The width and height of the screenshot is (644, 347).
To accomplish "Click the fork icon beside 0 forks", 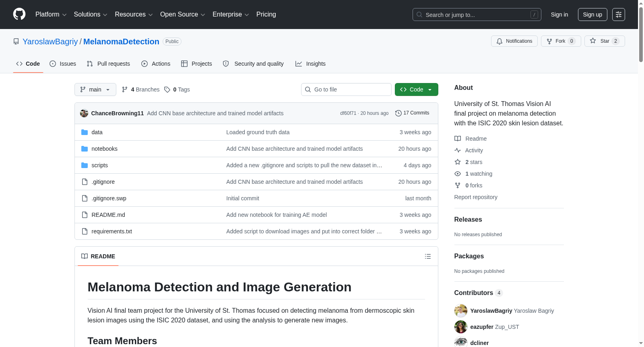I will pos(458,185).
